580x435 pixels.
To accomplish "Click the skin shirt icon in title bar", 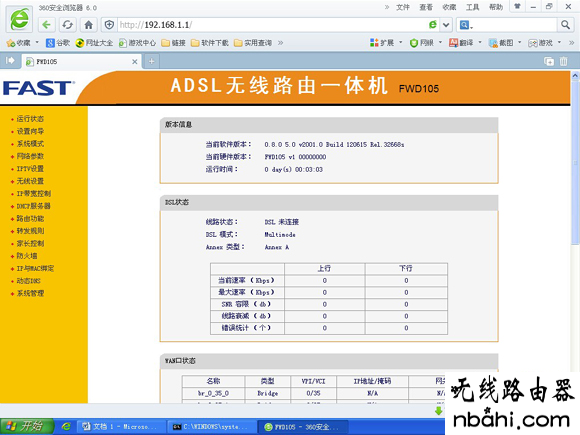I will pos(517,6).
